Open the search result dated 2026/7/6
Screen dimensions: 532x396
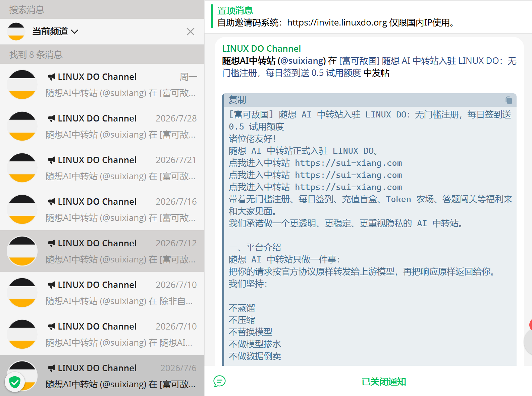102,376
